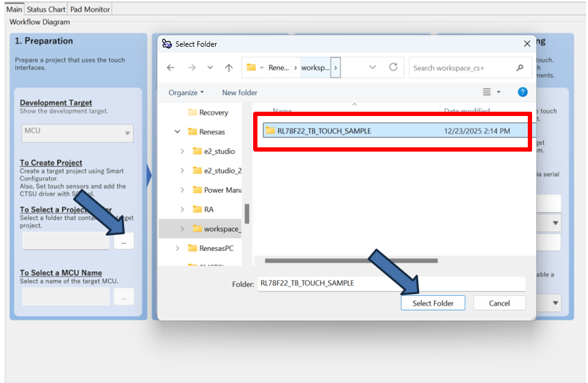Create a New folder
588x383 pixels.
[240, 93]
